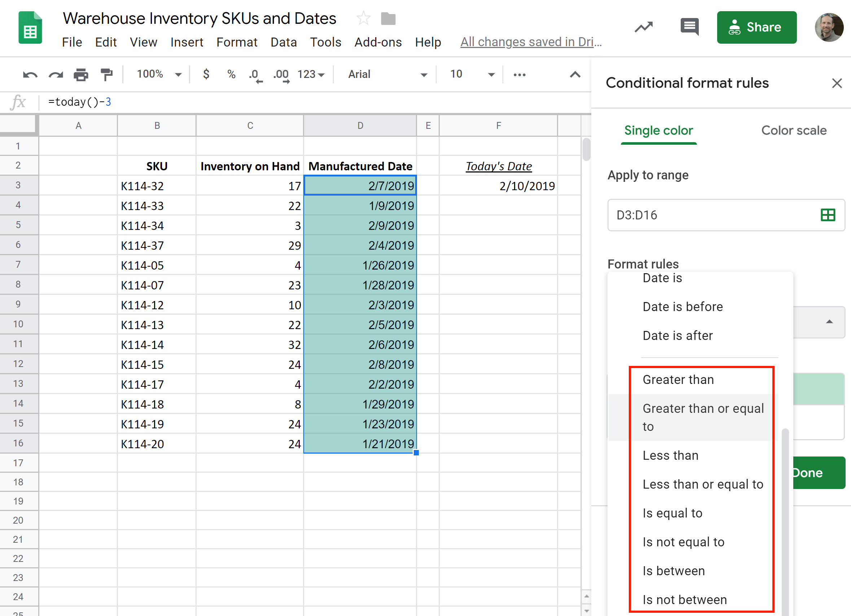Screen dimensions: 851x616
Task: Format as percent
Action: [x=231, y=74]
